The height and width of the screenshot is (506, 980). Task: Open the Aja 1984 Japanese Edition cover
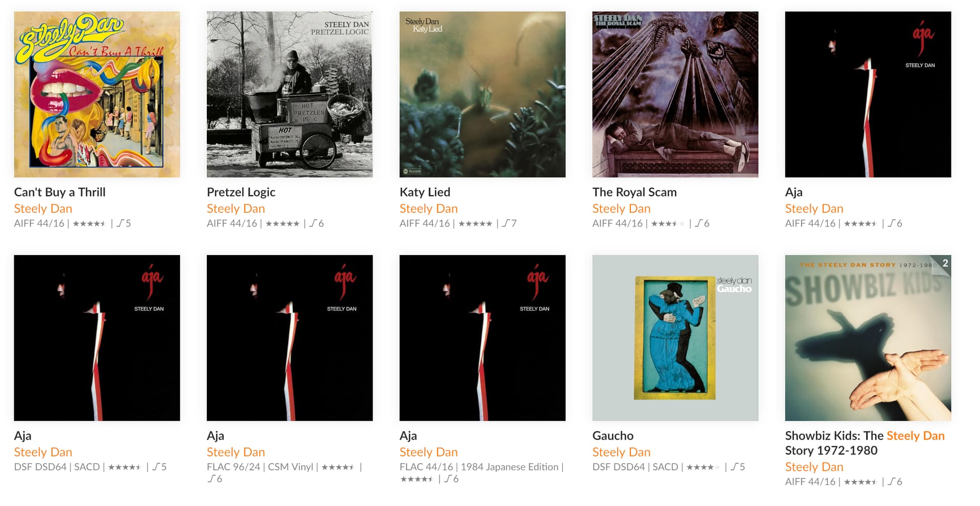(x=482, y=338)
